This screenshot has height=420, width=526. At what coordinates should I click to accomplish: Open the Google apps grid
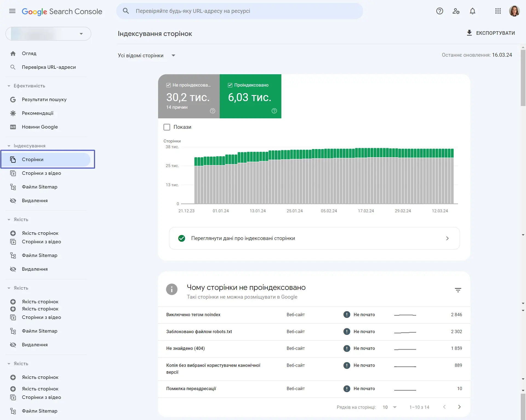[498, 11]
